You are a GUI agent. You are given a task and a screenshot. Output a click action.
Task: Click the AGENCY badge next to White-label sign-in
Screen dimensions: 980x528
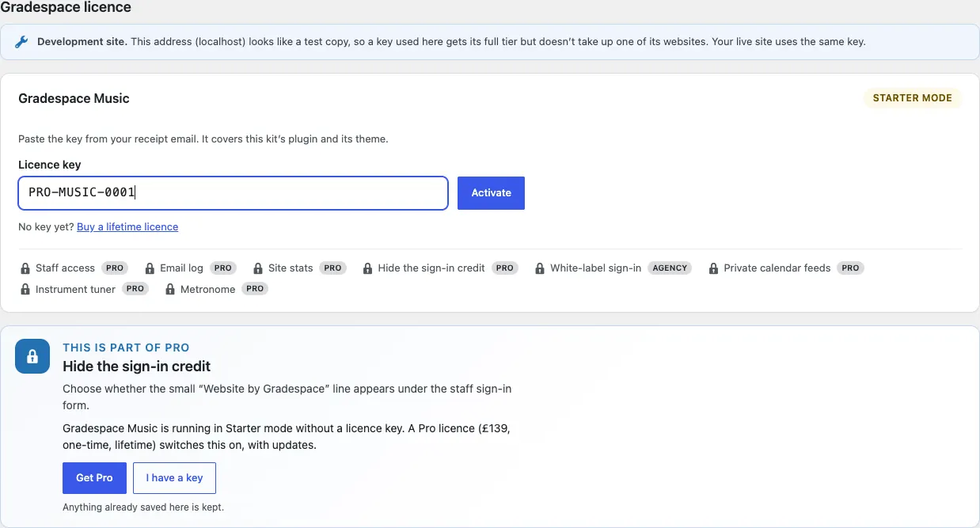pos(670,268)
